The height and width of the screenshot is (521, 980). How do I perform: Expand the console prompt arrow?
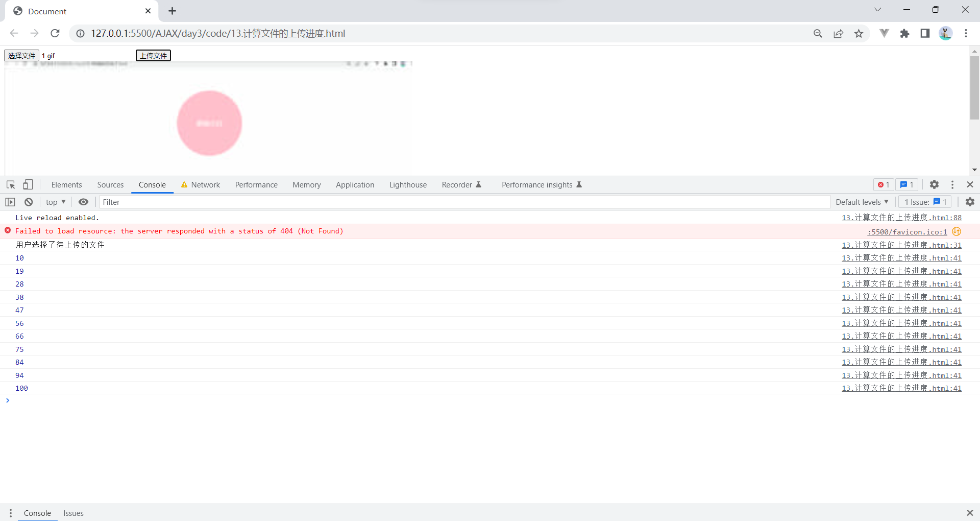point(7,400)
